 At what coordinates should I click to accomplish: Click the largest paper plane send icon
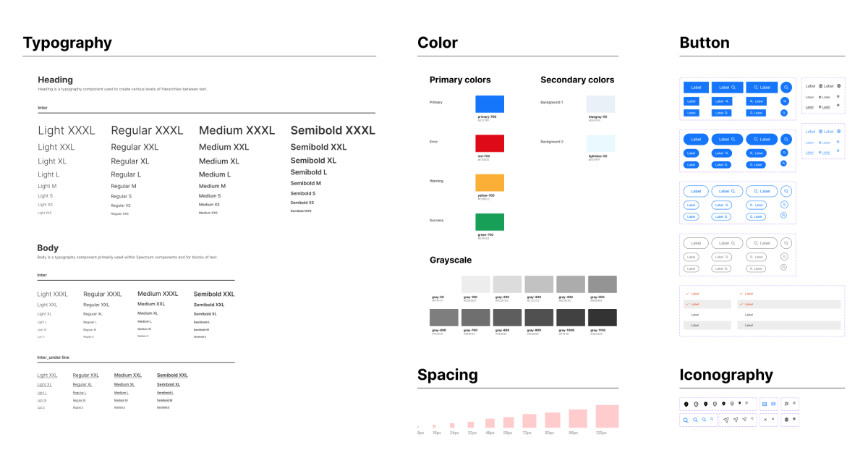click(726, 420)
